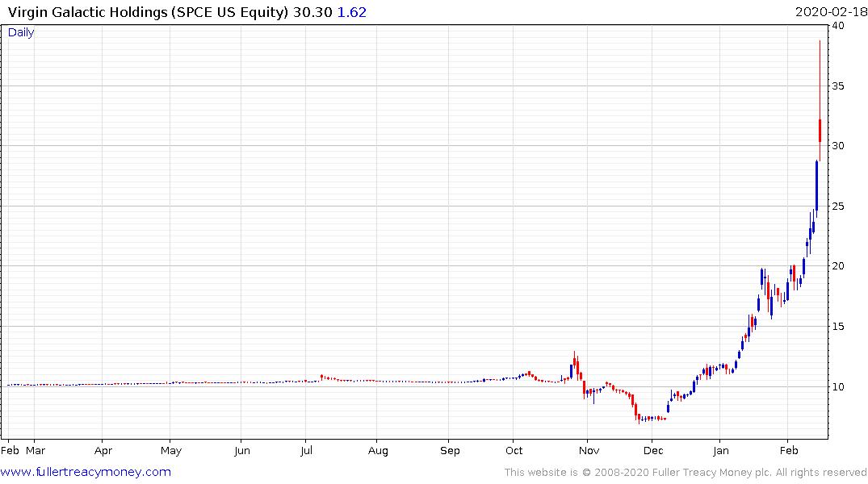The width and height of the screenshot is (868, 484).
Task: Click the tall red candlestick reaching toward 40
Action: tap(820, 99)
